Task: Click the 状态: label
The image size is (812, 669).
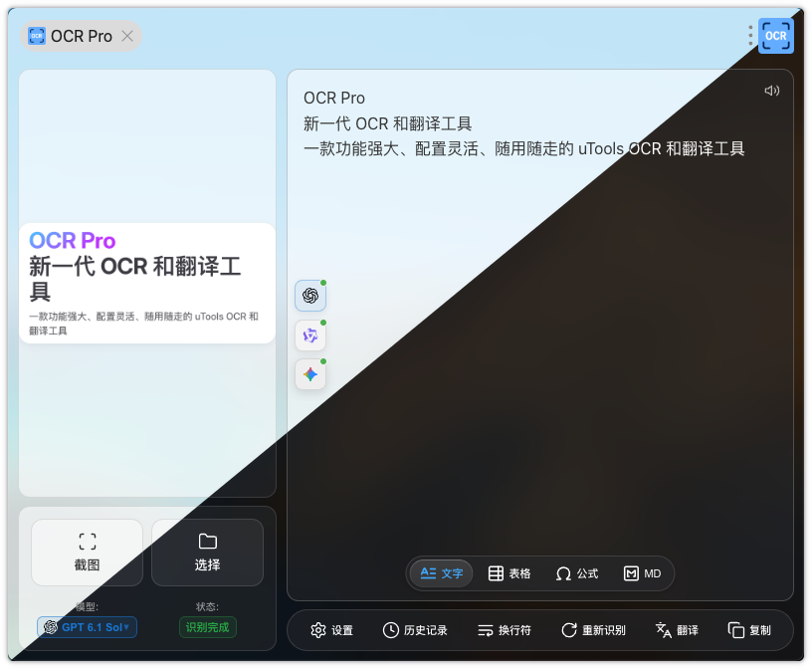Action: pyautogui.click(x=208, y=606)
